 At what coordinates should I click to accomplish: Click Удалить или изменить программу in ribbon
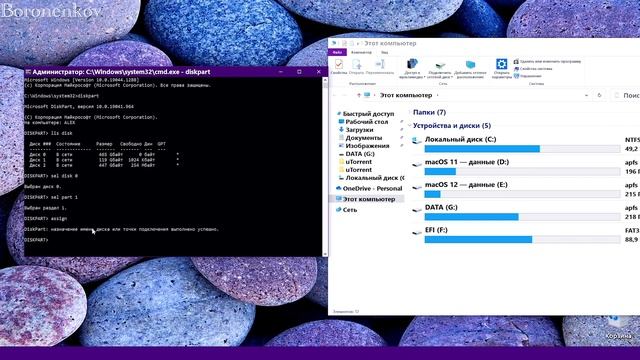[x=547, y=61]
